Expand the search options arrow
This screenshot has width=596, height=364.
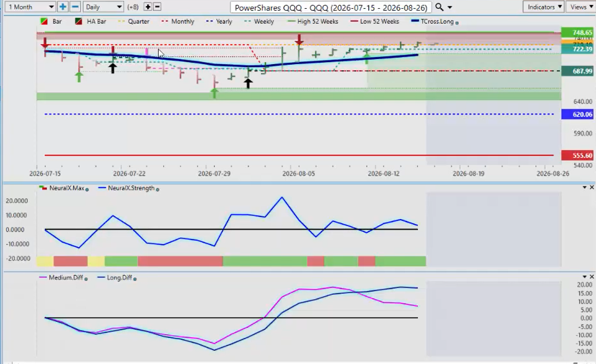450,7
